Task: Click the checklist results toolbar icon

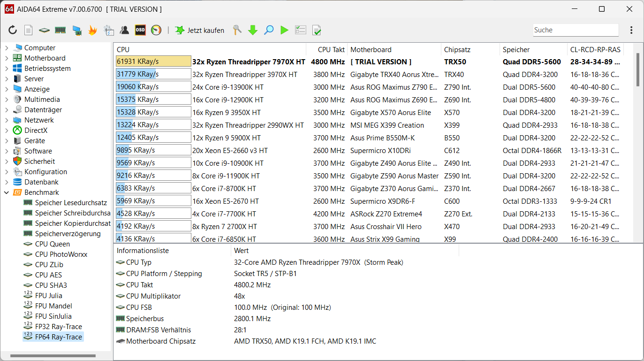Action: [x=300, y=30]
